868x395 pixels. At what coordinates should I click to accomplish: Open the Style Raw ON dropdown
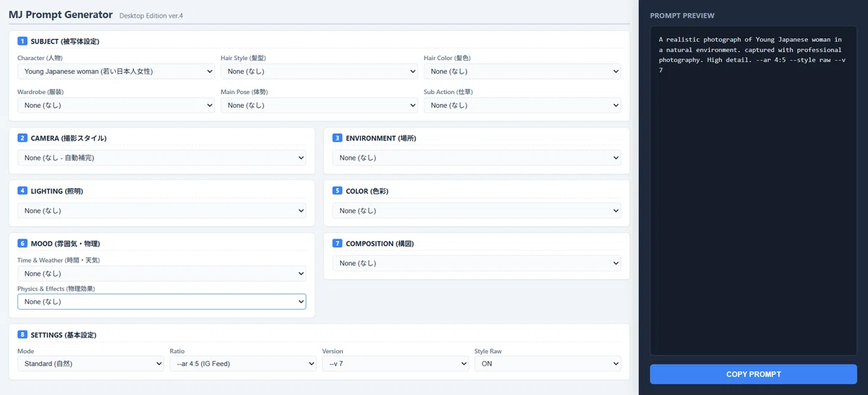[548, 364]
